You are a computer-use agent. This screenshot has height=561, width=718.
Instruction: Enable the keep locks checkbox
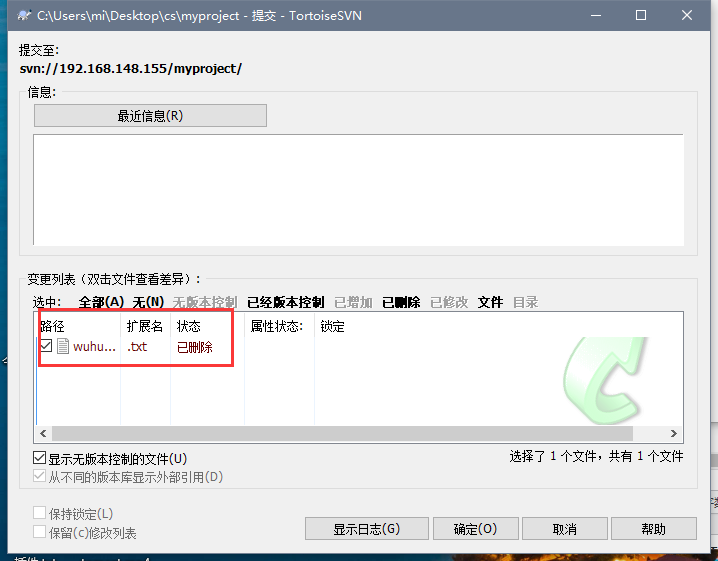pos(39,513)
